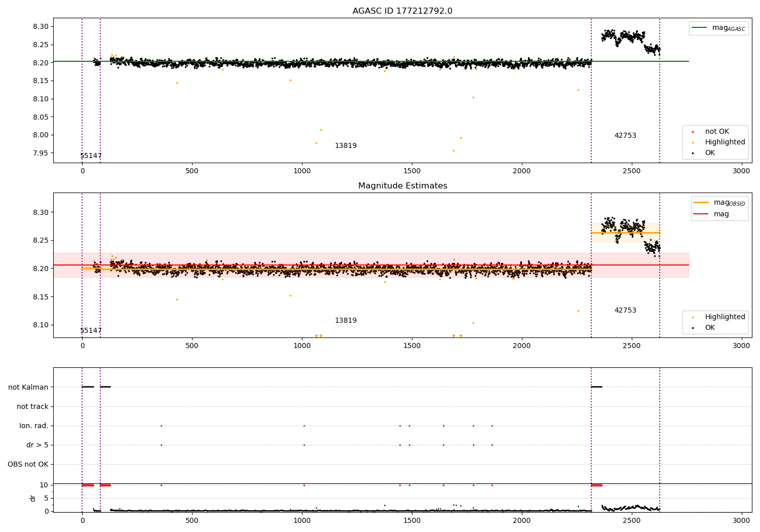Click the 55147 annotation in the middle plot
The height and width of the screenshot is (532, 760).
click(91, 331)
